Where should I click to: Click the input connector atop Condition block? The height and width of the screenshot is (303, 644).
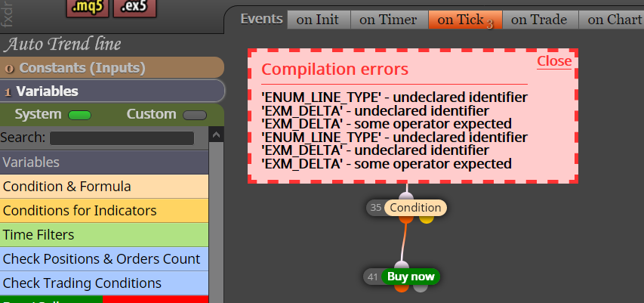(407, 196)
